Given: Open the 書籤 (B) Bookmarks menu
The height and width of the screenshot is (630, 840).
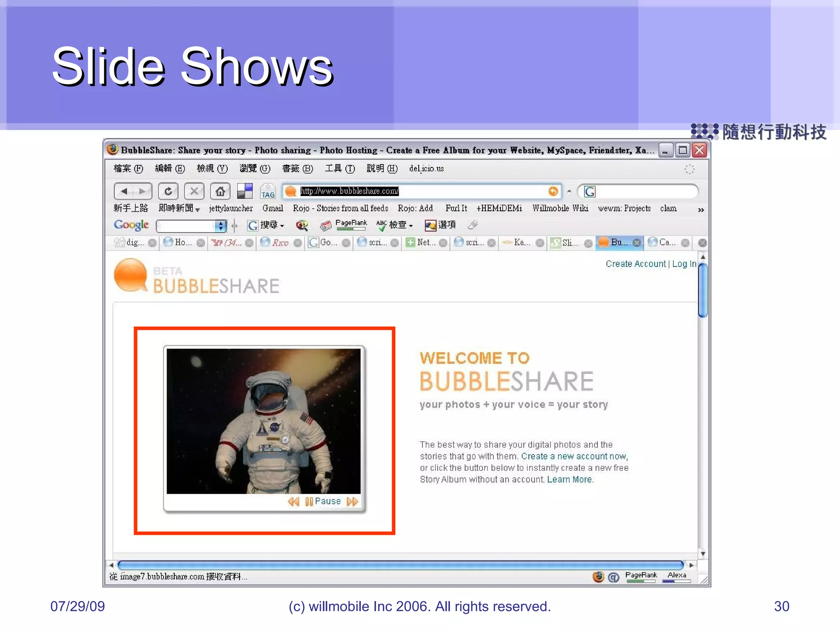Looking at the screenshot, I should coord(298,169).
